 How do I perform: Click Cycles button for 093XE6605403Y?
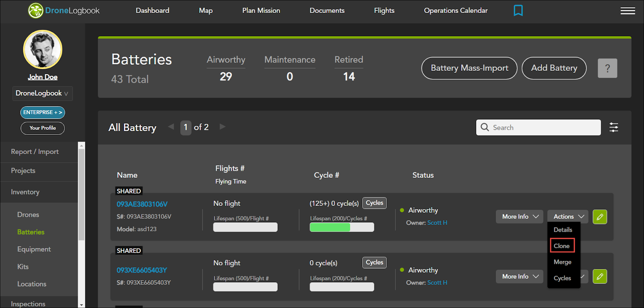374,263
